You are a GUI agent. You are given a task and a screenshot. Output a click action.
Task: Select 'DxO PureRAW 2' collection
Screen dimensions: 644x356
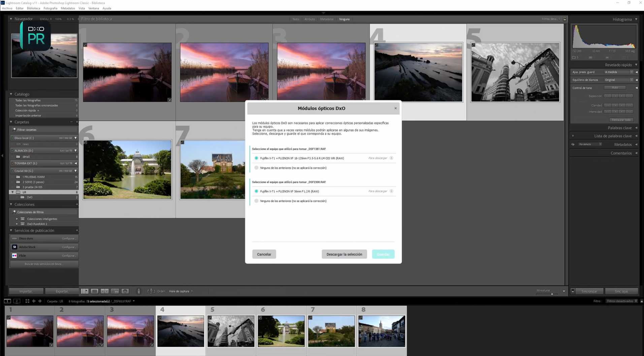point(37,224)
